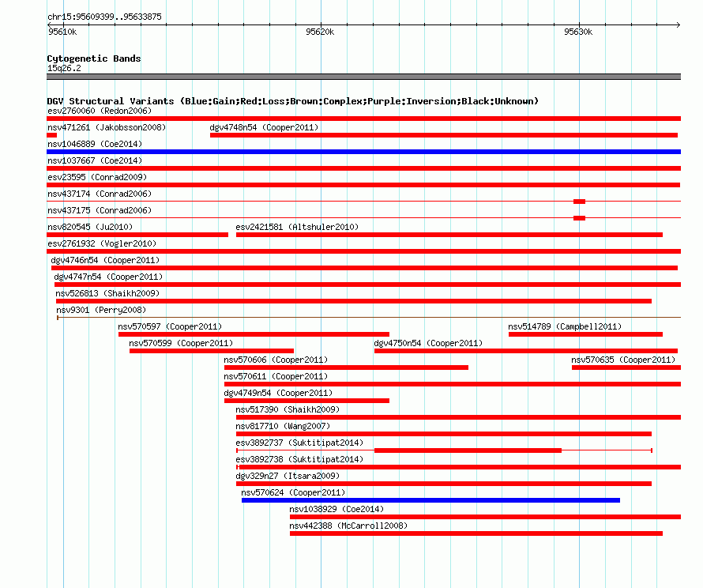The image size is (703, 588).
Task: Open nsv517390 (Shaikh2009) label
Action: [x=288, y=409]
